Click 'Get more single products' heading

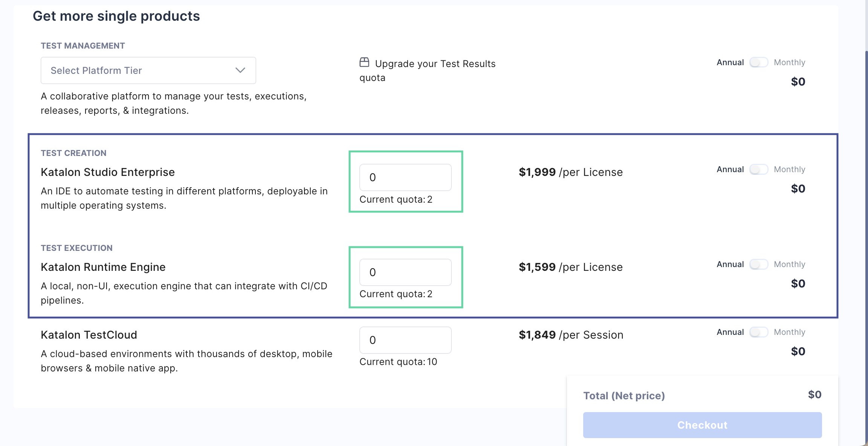pyautogui.click(x=116, y=16)
